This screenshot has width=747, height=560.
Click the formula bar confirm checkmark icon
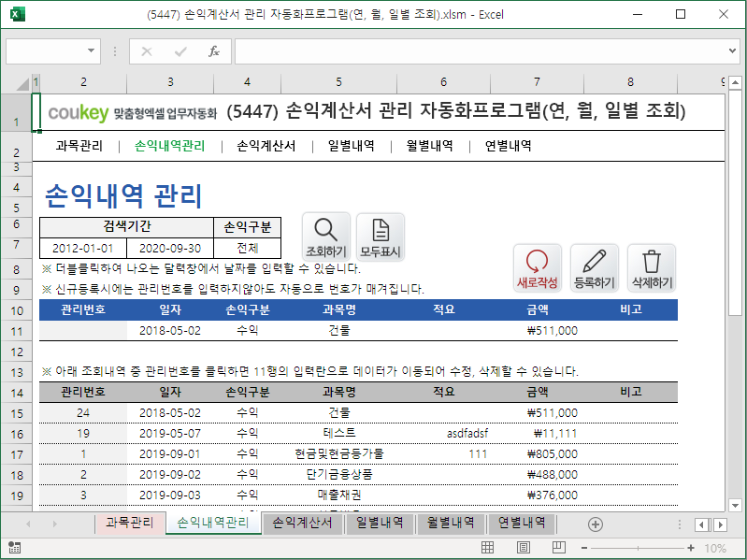click(x=180, y=51)
